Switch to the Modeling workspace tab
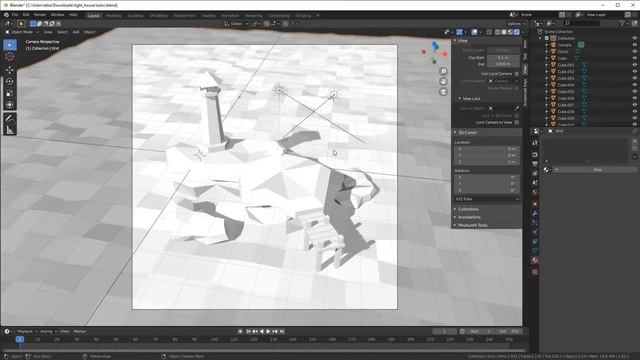Viewport: 640px width, 360px height. 113,16
